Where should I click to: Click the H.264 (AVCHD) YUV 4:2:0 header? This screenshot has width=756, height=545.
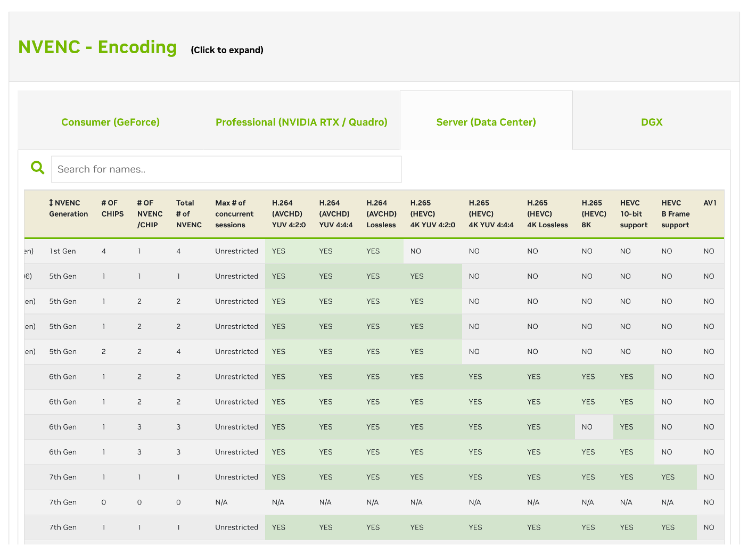289,214
